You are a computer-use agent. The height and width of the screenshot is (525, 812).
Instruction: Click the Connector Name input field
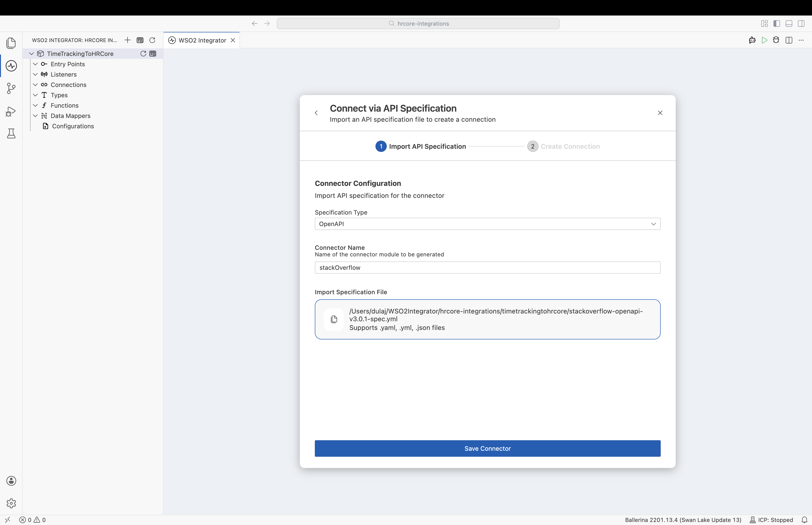tap(487, 268)
